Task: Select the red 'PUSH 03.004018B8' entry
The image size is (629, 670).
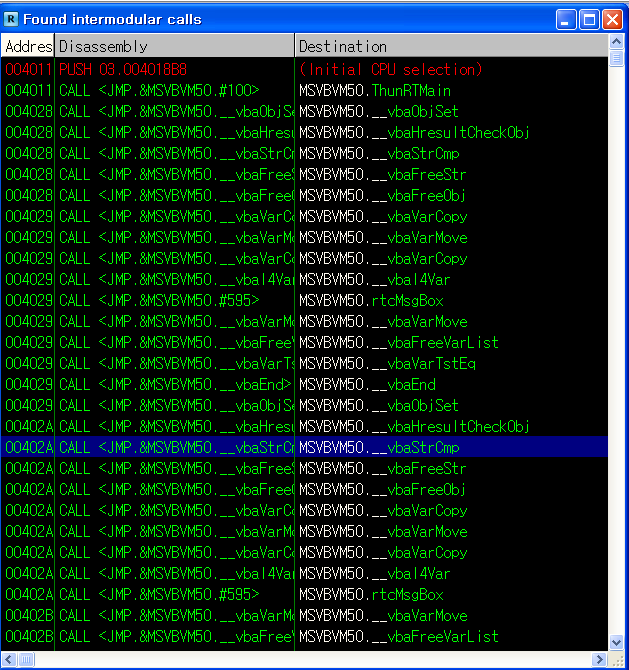Action: (x=123, y=69)
